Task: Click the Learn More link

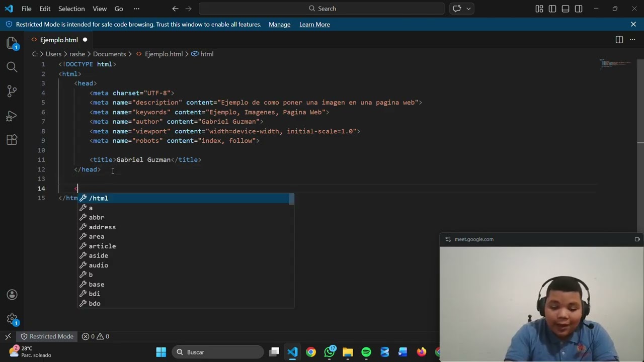Action: 314,24
